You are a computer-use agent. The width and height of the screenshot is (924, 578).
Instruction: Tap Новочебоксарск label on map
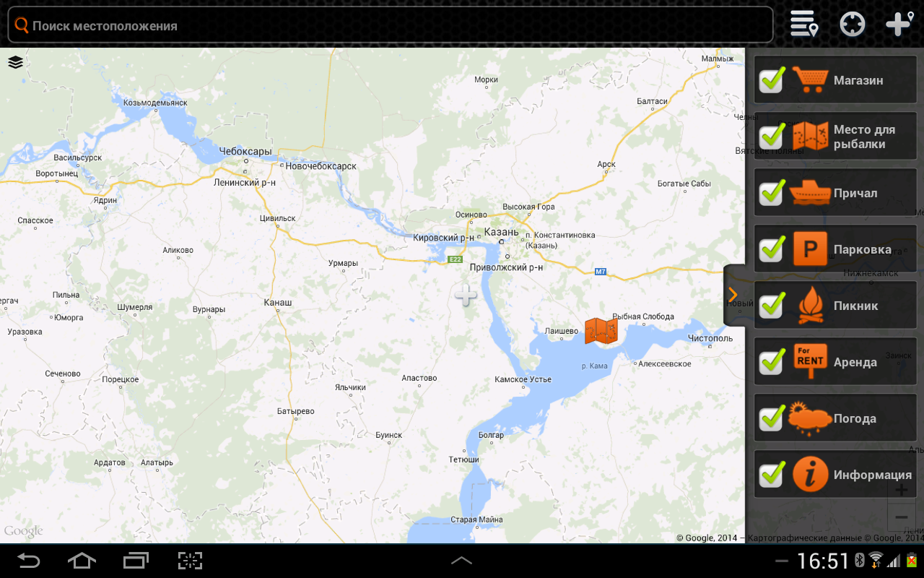(321, 166)
